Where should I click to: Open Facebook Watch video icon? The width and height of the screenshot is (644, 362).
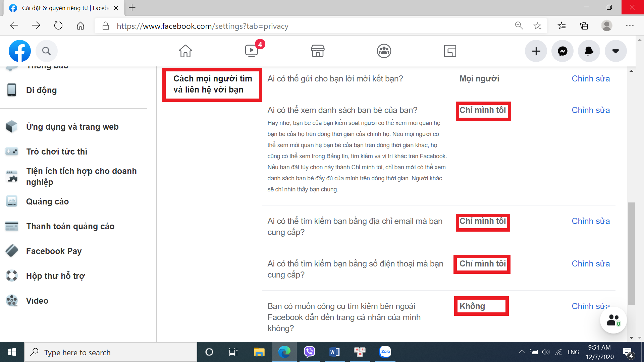point(251,51)
